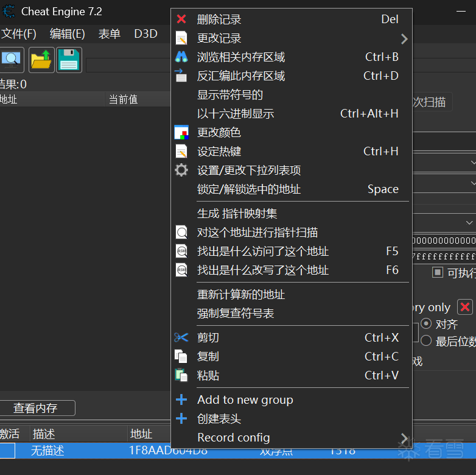476x475 pixels.
Task: Click the edit record notepad icon
Action: 181,38
